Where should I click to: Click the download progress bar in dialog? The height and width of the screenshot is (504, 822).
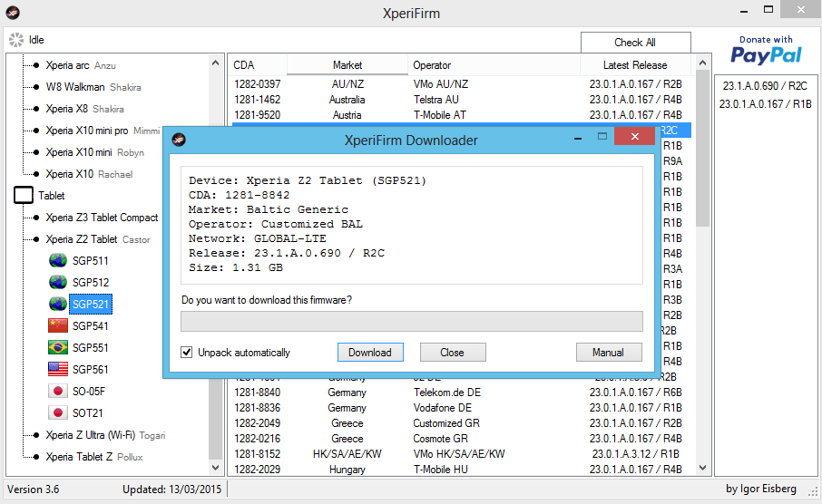click(412, 321)
